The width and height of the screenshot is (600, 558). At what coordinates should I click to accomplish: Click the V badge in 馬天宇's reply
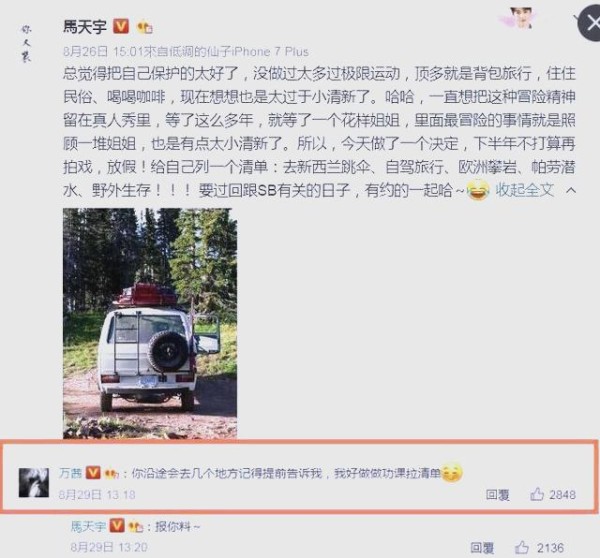(x=117, y=526)
